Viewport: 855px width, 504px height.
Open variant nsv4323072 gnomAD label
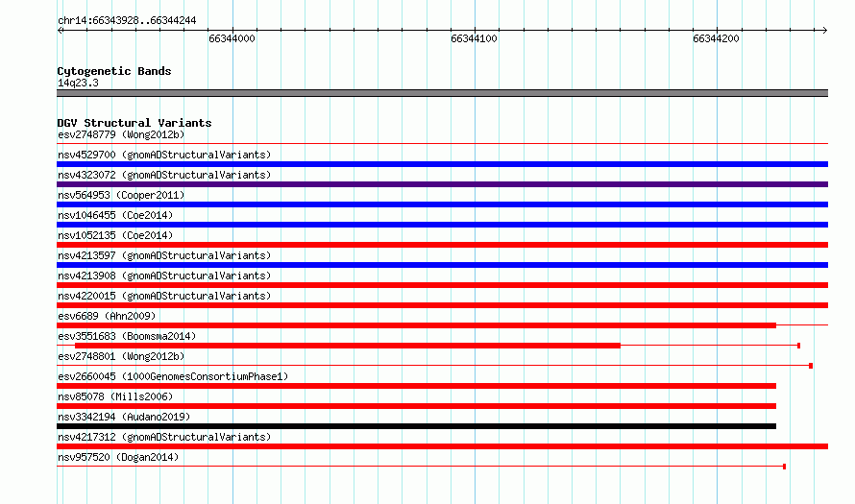tap(164, 175)
